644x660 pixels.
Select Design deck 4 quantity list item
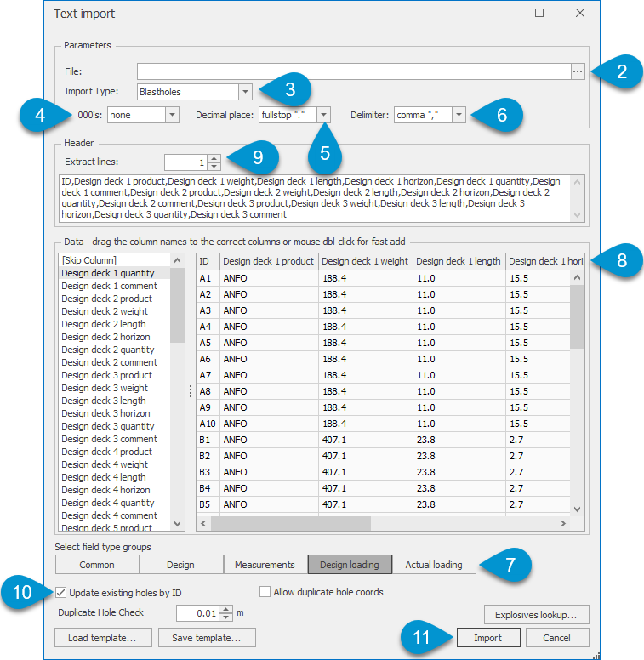[x=114, y=503]
